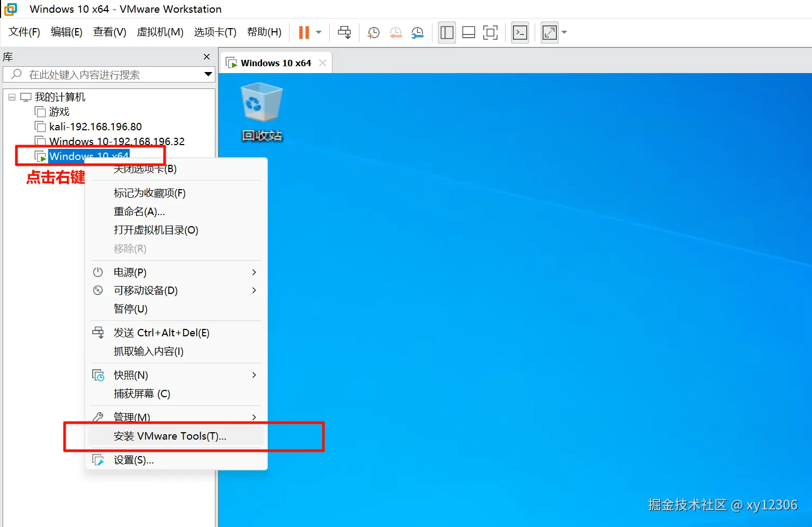
Task: Open the 回收站 recycle bin icon
Action: click(x=262, y=112)
